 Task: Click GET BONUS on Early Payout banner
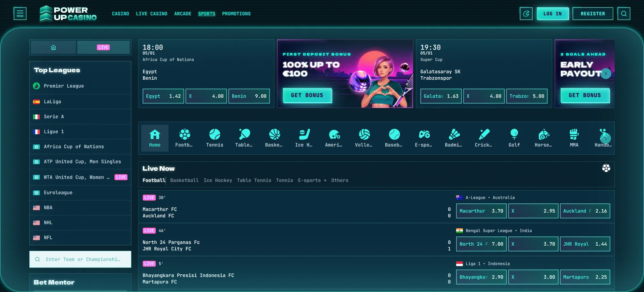pos(585,95)
